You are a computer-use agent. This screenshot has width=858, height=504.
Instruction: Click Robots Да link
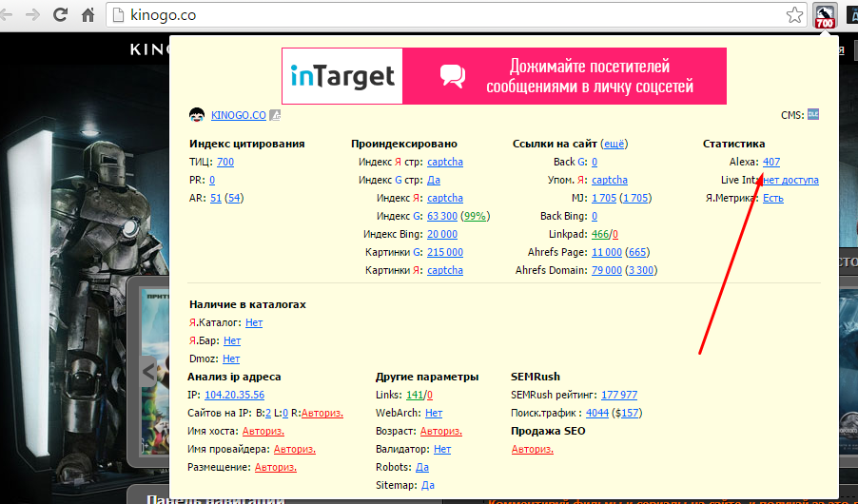point(422,467)
